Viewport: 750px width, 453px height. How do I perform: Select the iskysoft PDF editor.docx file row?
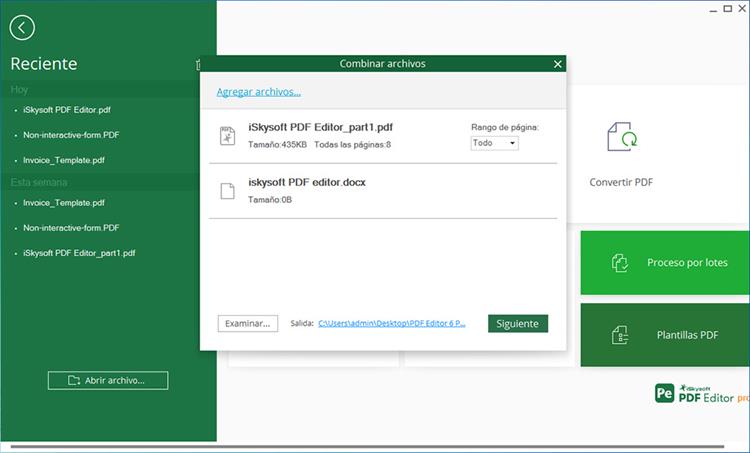pyautogui.click(x=382, y=190)
